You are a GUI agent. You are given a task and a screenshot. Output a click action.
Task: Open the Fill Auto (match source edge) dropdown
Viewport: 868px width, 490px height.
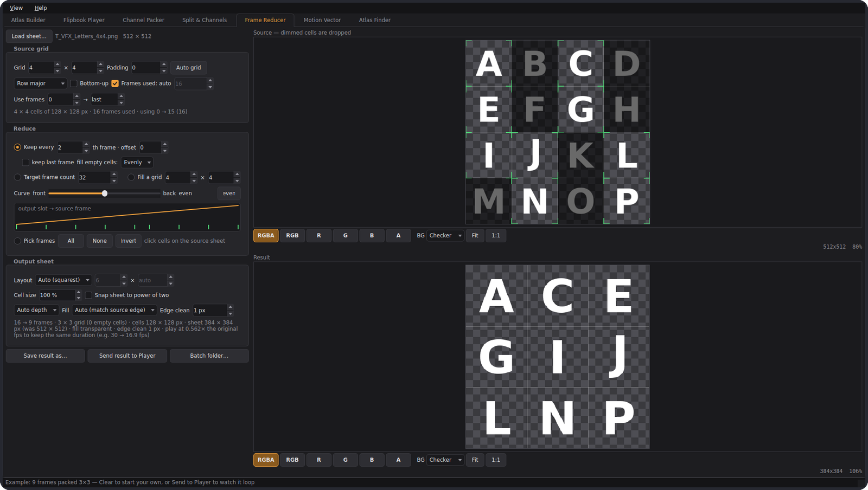(114, 310)
